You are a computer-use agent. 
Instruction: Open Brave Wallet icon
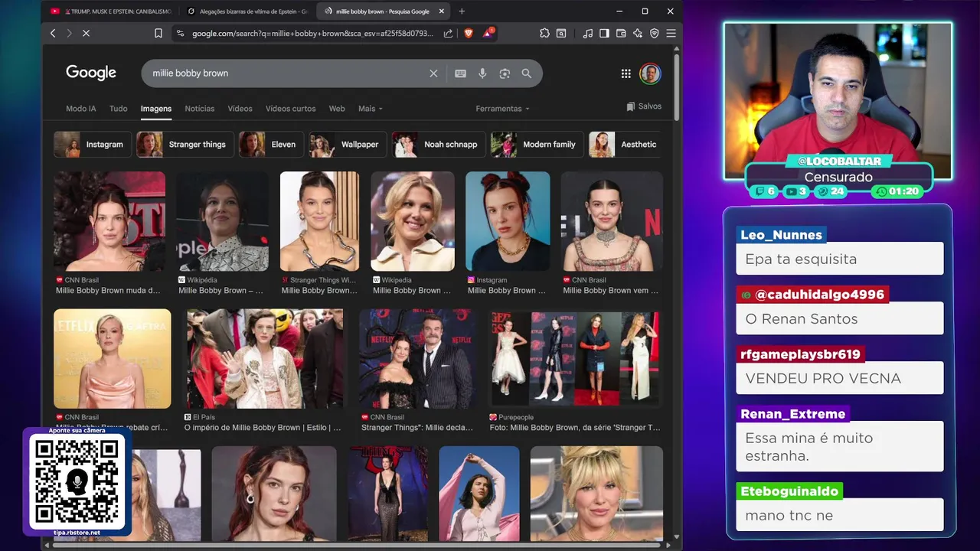click(621, 34)
